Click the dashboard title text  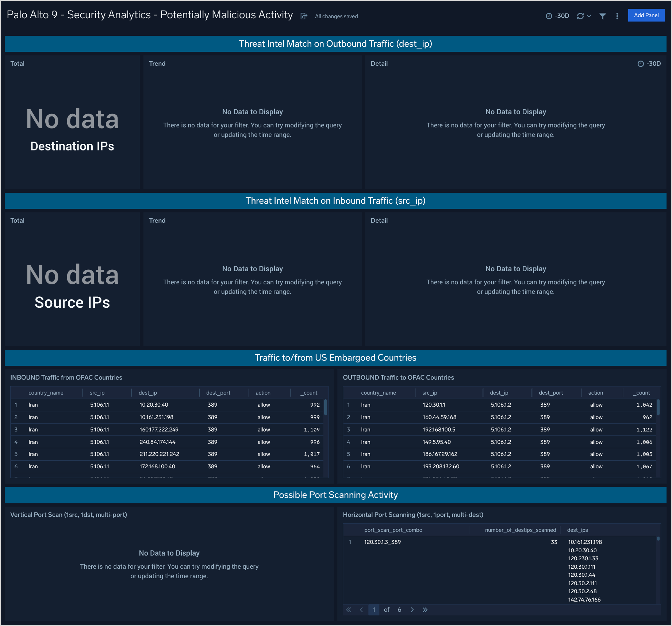(149, 15)
